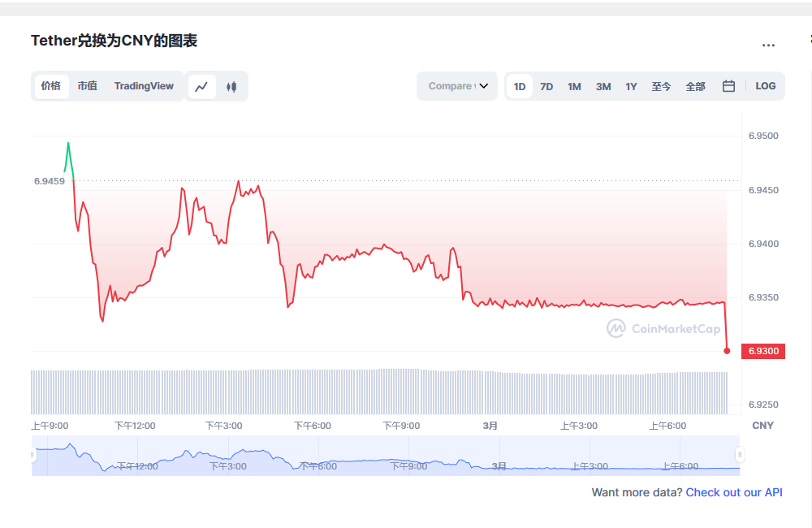Select the line chart icon
Image resolution: width=812 pixels, height=528 pixels.
201,85
